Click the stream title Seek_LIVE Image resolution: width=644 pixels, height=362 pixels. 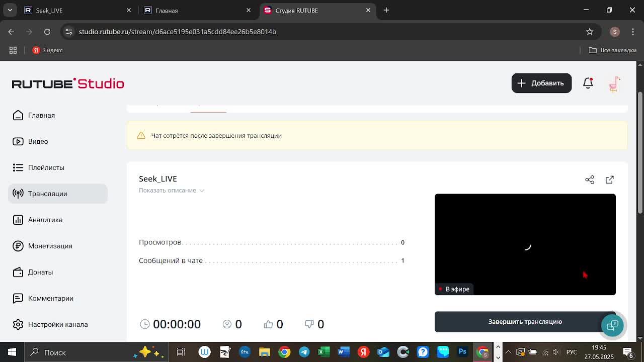158,178
